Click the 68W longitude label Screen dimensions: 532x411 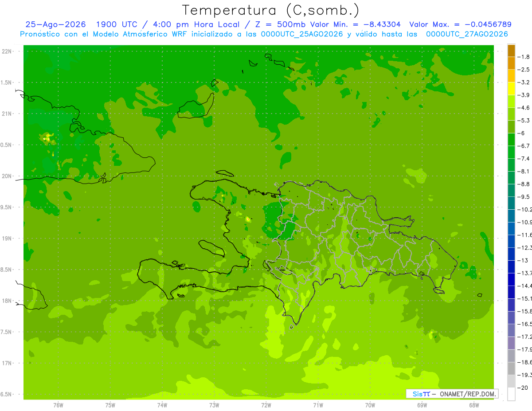[474, 405]
